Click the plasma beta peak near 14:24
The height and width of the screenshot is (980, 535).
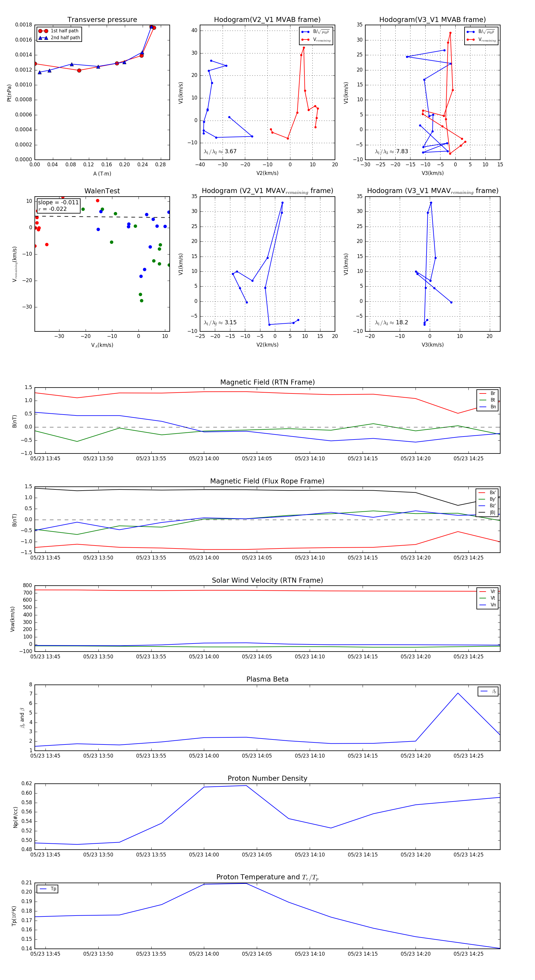click(x=458, y=693)
